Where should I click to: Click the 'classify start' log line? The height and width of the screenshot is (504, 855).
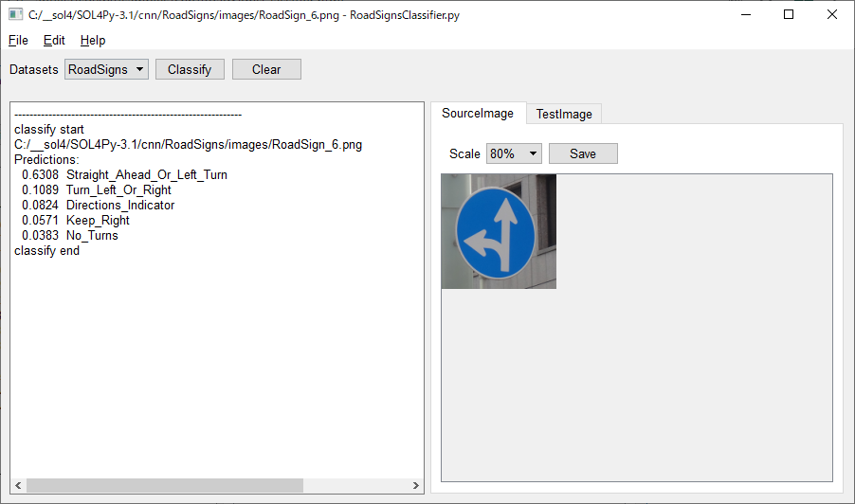49,130
